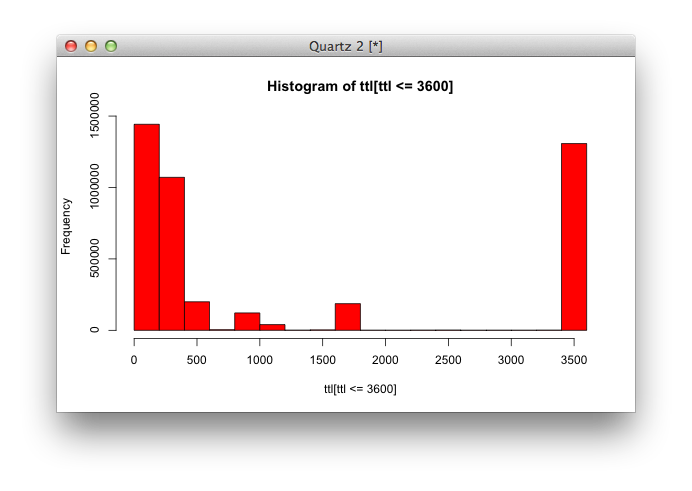Click the x-axis tick label '0'
The image size is (692, 491).
[x=134, y=360]
